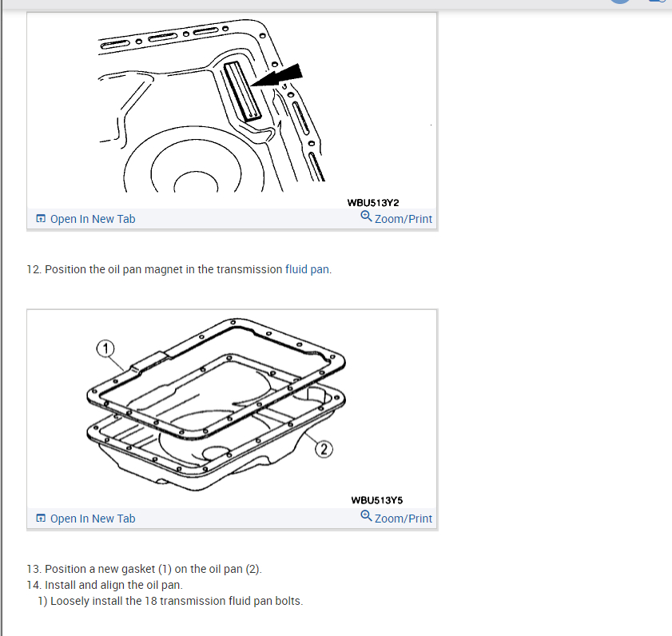Click the gasket and oil pan diagram image
This screenshot has width=672, height=636.
[232, 409]
